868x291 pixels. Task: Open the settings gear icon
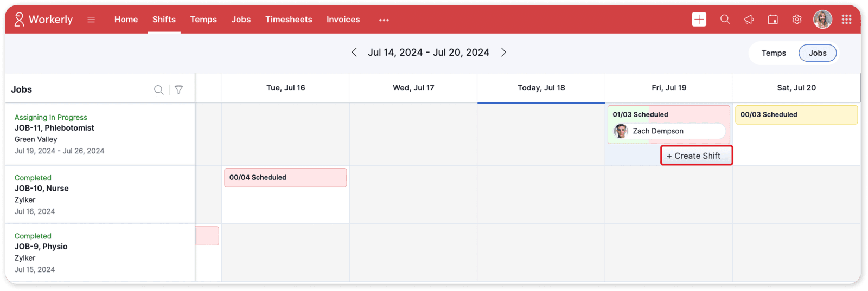point(797,20)
